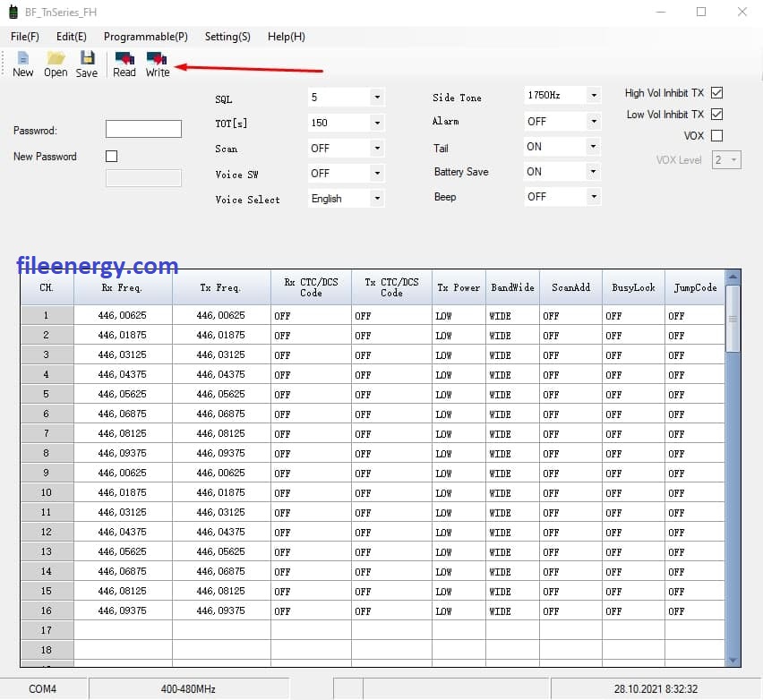Screen dimensions: 763x700
Task: Check the New Password checkbox
Action: (111, 156)
